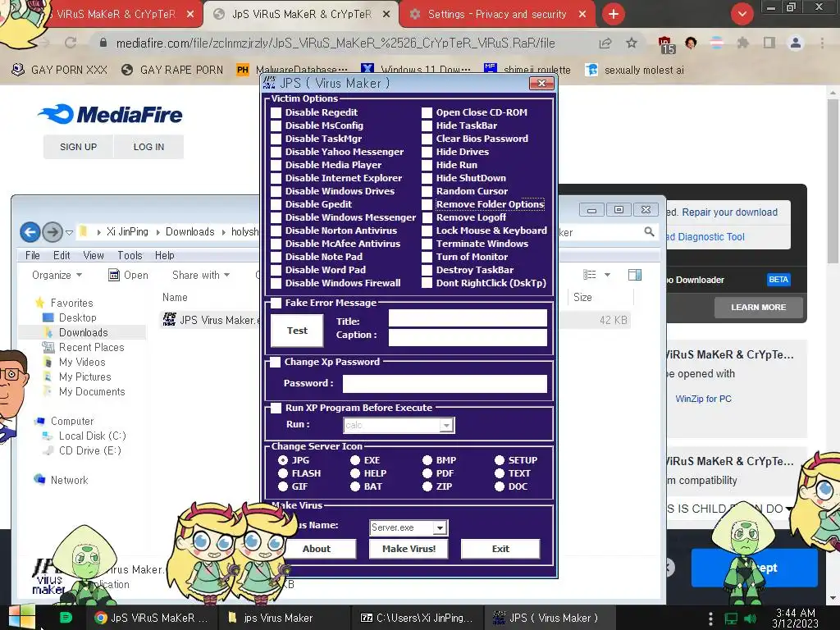Image resolution: width=840 pixels, height=630 pixels.
Task: Switch to Settings Privacy and security tab
Action: [x=496, y=15]
